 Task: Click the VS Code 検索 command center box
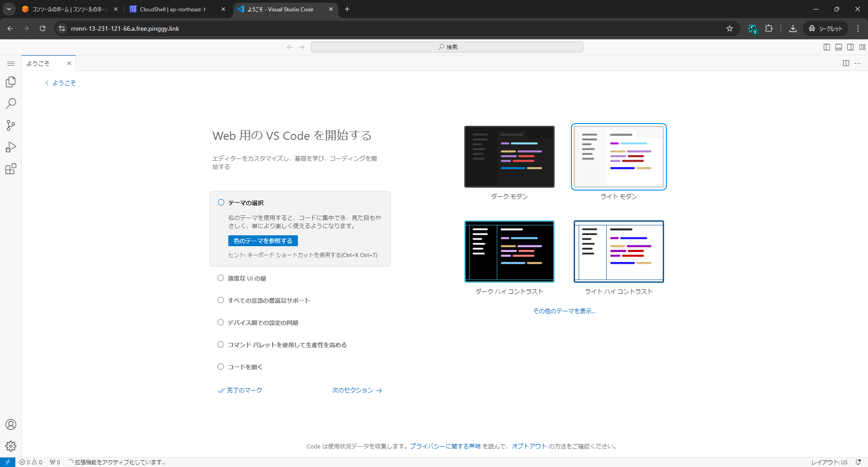pos(447,47)
